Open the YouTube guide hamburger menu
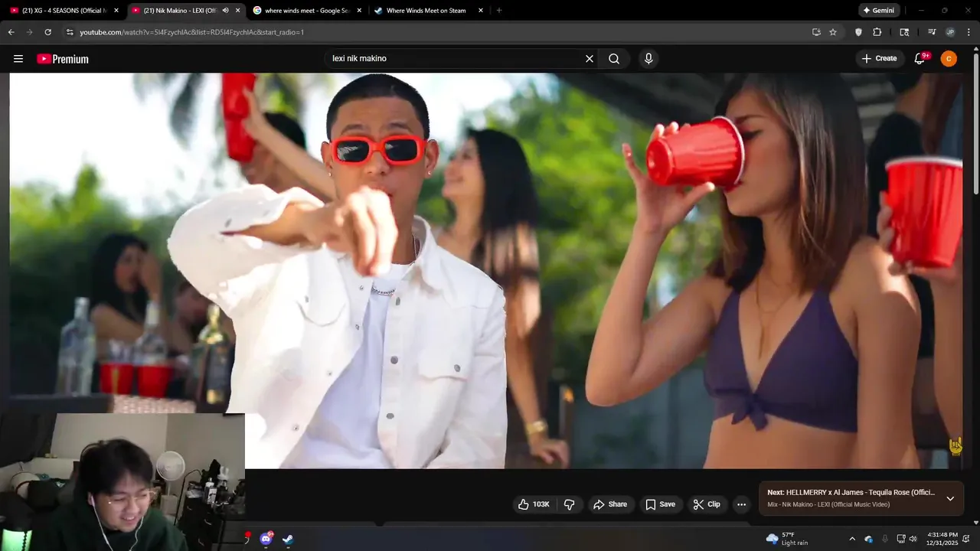Screen dimensions: 980x551 (x=18, y=59)
